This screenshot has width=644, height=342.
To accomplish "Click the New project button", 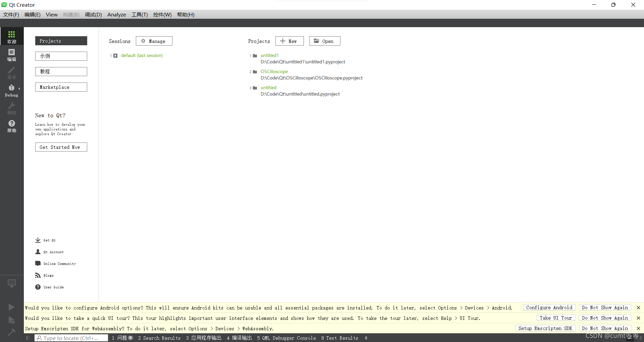I will tap(289, 41).
